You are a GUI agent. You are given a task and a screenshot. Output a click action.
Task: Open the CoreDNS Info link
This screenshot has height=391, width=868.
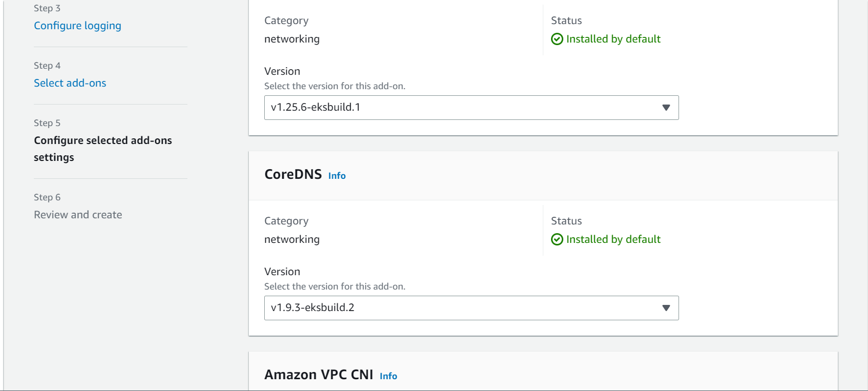337,176
